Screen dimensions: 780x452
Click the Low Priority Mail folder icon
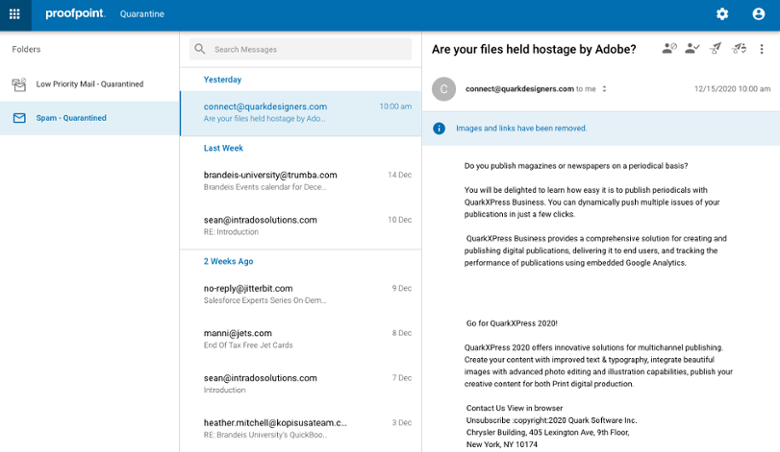[19, 85]
